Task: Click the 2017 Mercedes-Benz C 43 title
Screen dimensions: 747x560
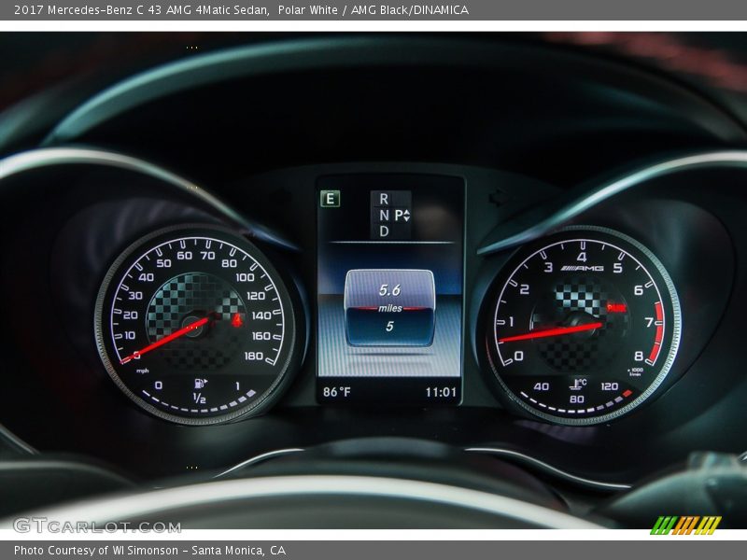Action: pyautogui.click(x=241, y=10)
